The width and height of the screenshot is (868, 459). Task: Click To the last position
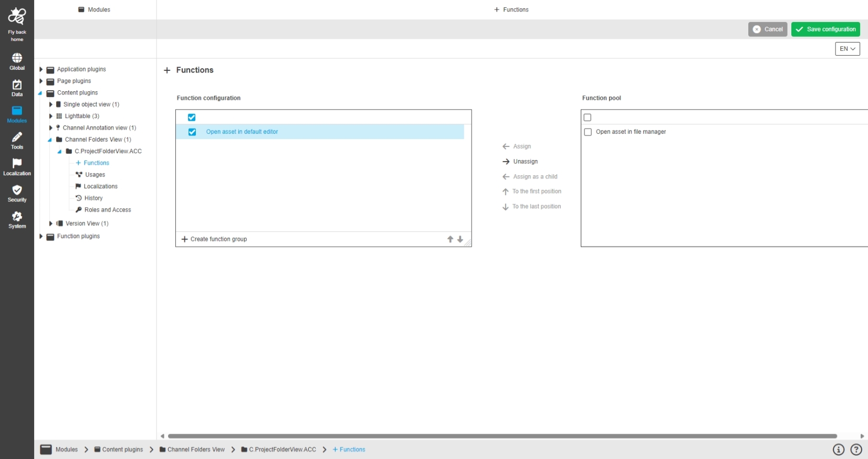[531, 207]
